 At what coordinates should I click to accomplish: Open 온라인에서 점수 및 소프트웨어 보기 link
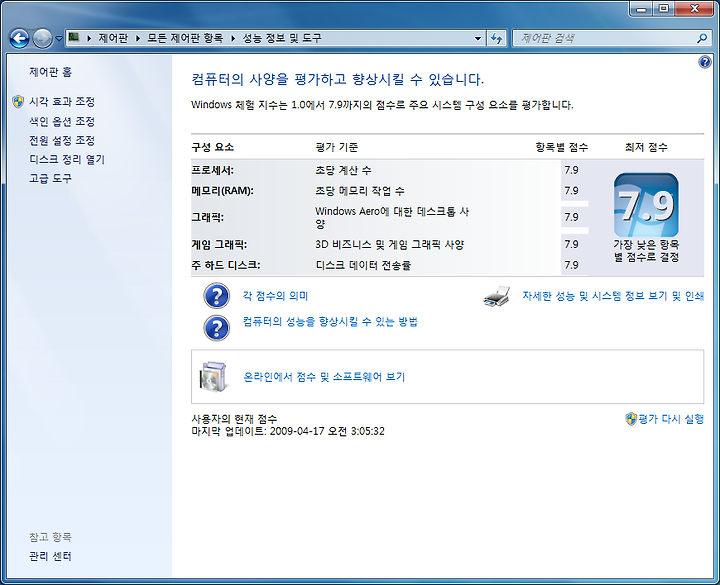click(324, 377)
